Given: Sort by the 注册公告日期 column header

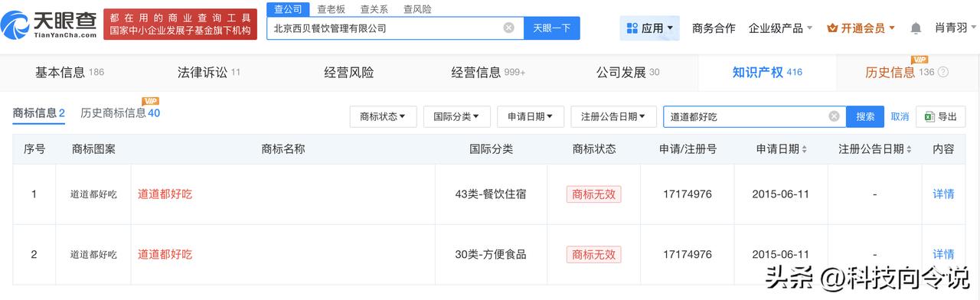Looking at the screenshot, I should (874, 149).
